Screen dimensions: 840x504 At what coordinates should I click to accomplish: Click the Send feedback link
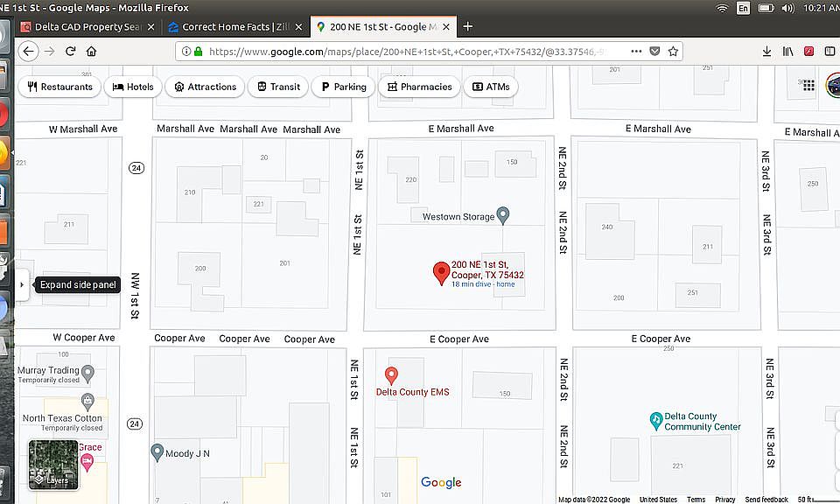tap(765, 500)
